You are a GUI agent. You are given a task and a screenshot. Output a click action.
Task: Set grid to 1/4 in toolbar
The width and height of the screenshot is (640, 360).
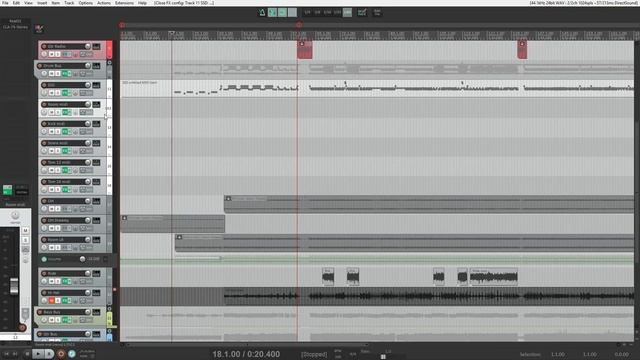307,13
